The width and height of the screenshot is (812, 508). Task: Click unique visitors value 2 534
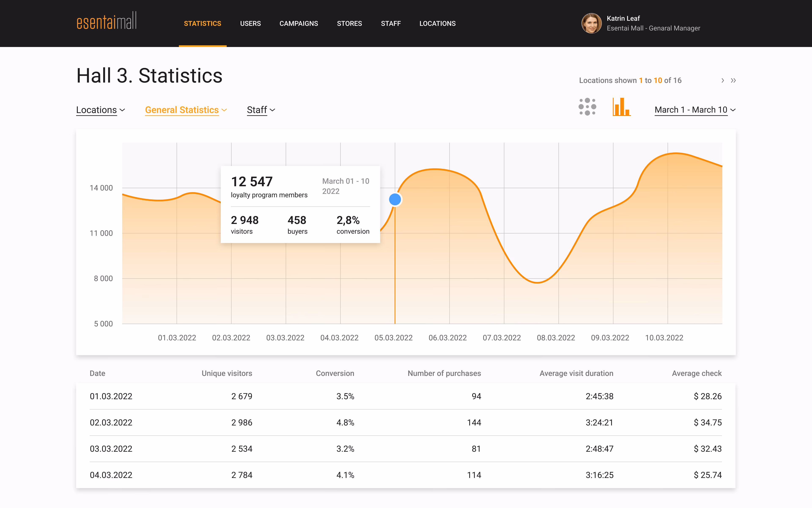click(x=241, y=449)
